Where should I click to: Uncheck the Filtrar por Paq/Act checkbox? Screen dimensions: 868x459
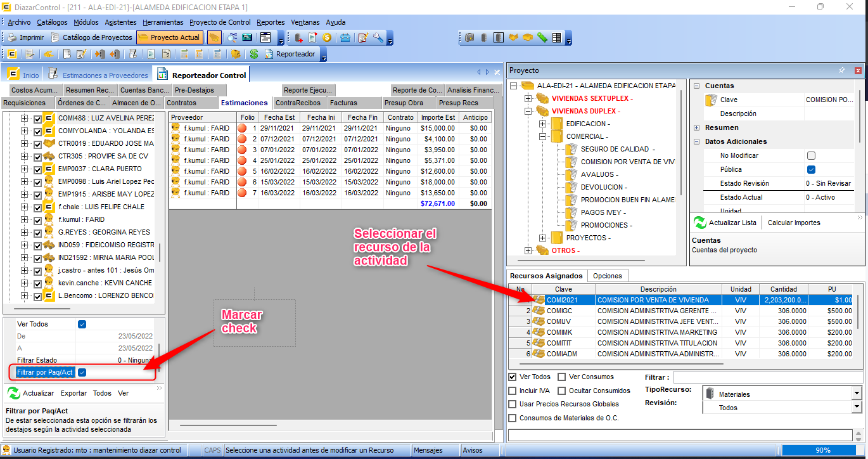tap(82, 372)
